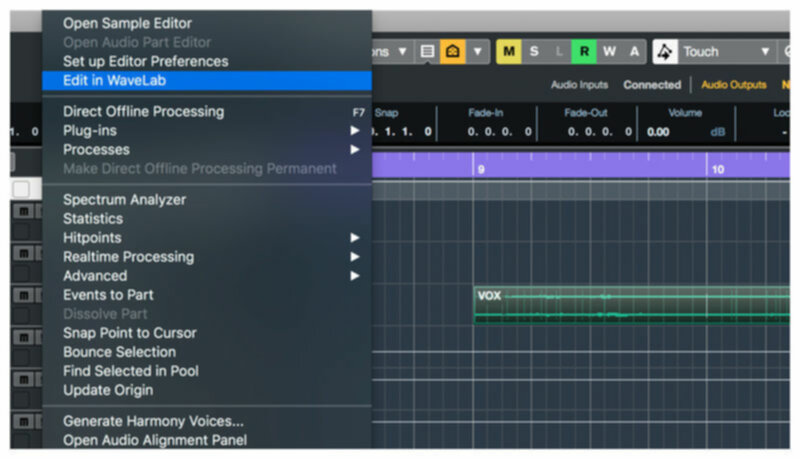Click Bounce Selection in the context menu
This screenshot has width=800, height=459.
point(119,352)
